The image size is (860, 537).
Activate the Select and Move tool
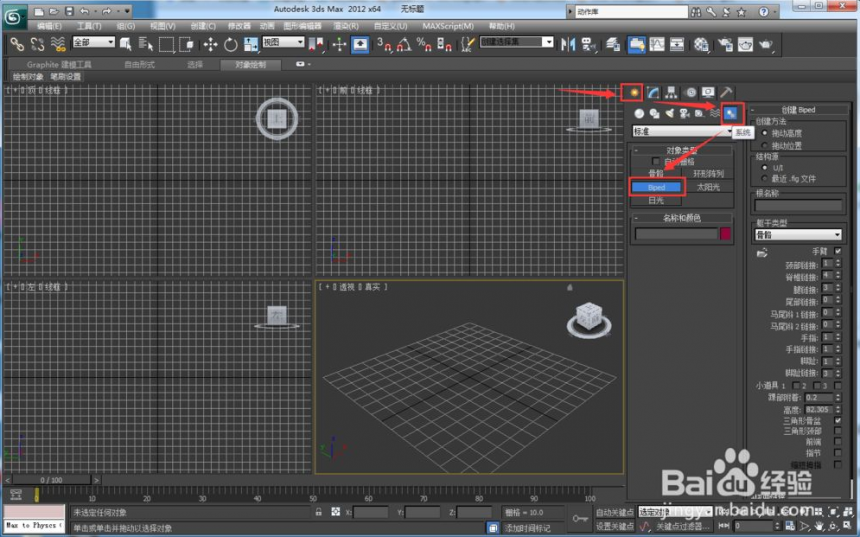tap(210, 44)
